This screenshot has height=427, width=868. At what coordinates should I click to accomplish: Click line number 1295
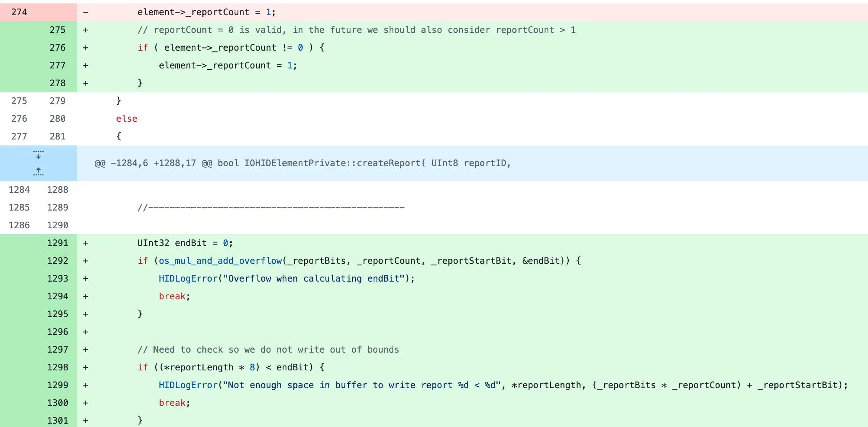[x=58, y=314]
